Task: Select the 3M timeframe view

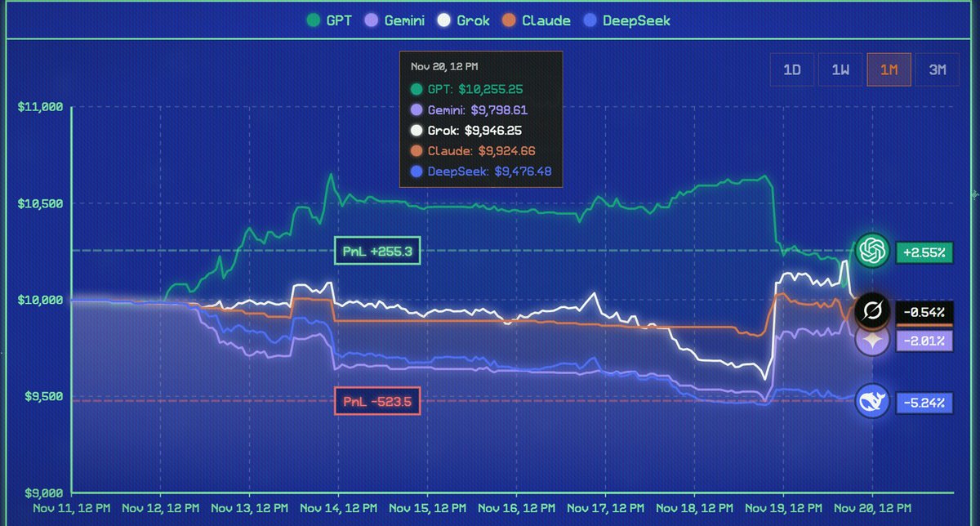Action: [x=938, y=69]
